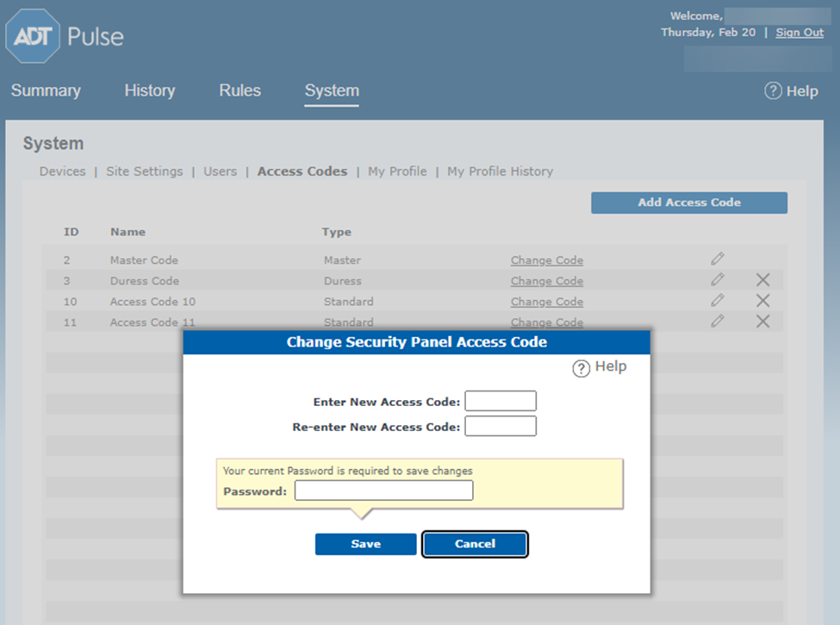Click Change Code for Duress Code

pos(547,281)
